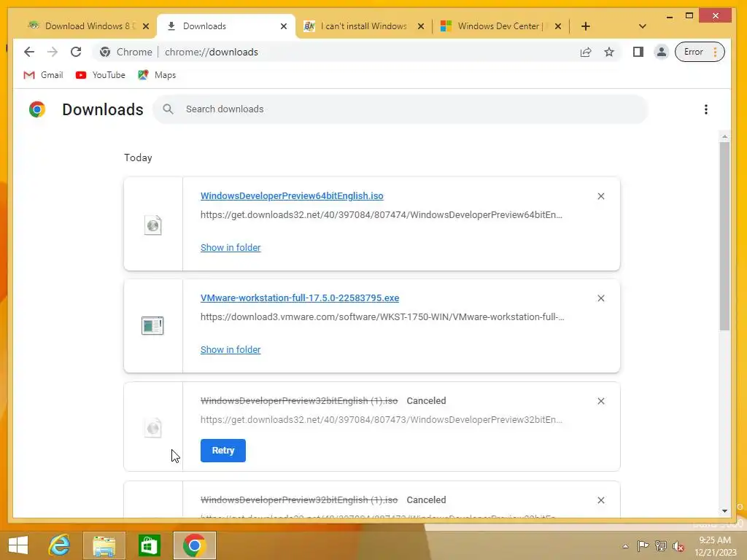Focus the Search downloads field

[x=400, y=109]
